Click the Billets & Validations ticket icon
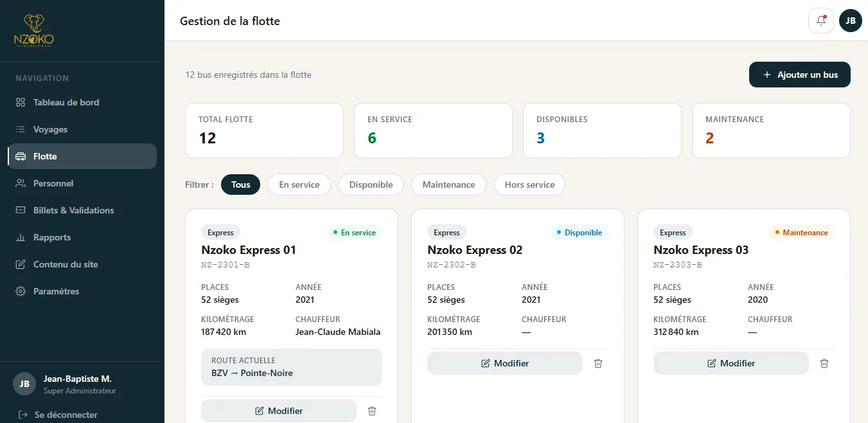The width and height of the screenshot is (868, 423). [x=21, y=210]
